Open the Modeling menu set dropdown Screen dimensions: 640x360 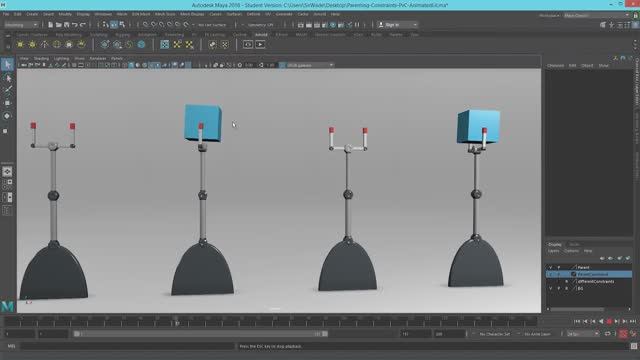21,25
